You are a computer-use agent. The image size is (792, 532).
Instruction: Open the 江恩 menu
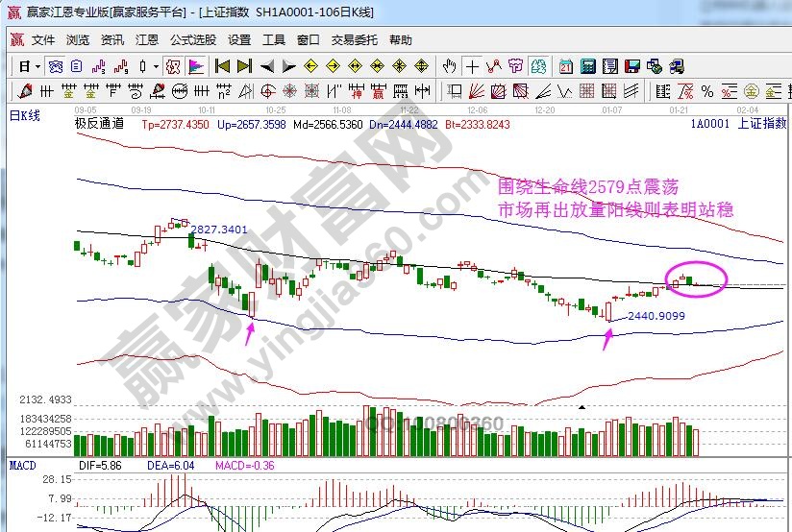[147, 40]
